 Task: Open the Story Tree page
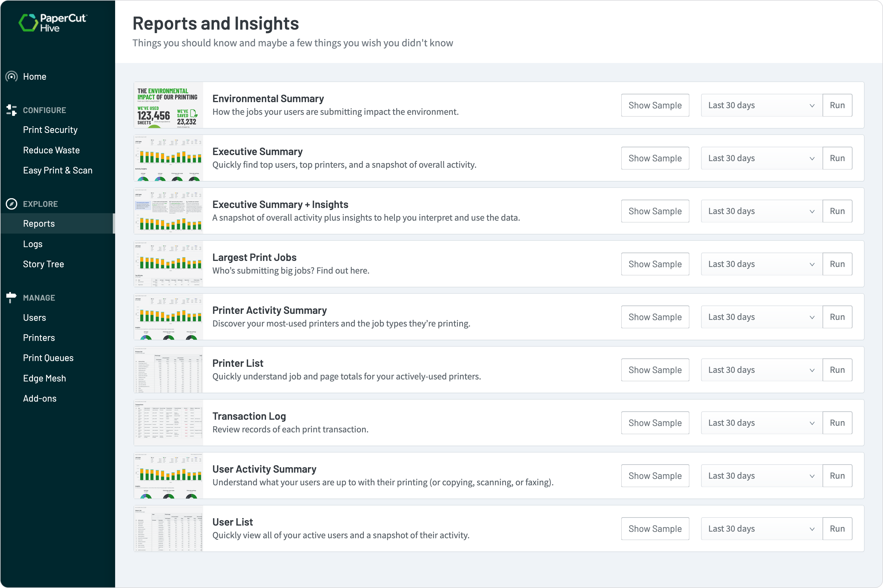(x=43, y=264)
